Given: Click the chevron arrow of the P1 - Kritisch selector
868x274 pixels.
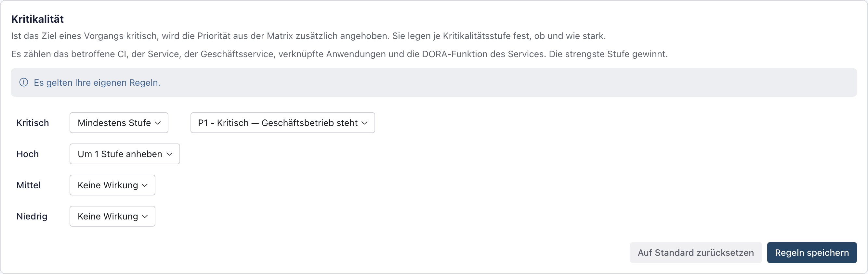Looking at the screenshot, I should click(x=364, y=123).
